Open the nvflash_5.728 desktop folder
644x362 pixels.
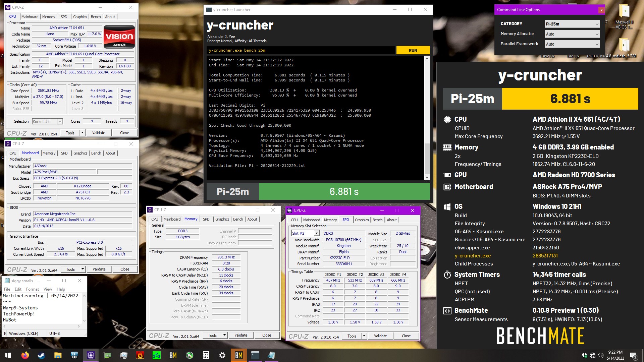[x=624, y=48]
